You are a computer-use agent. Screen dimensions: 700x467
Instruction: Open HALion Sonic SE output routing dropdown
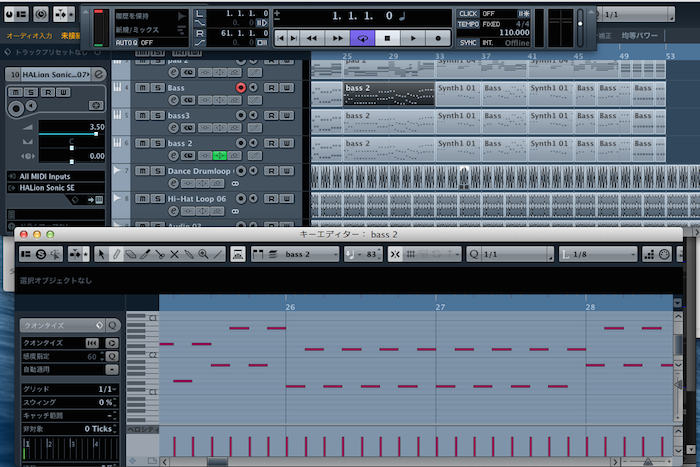click(x=56, y=188)
